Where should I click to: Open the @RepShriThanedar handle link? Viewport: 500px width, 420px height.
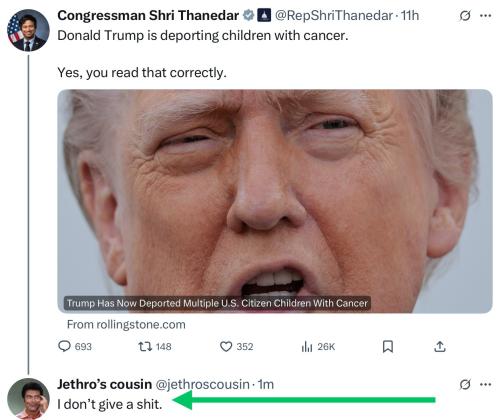pos(334,16)
